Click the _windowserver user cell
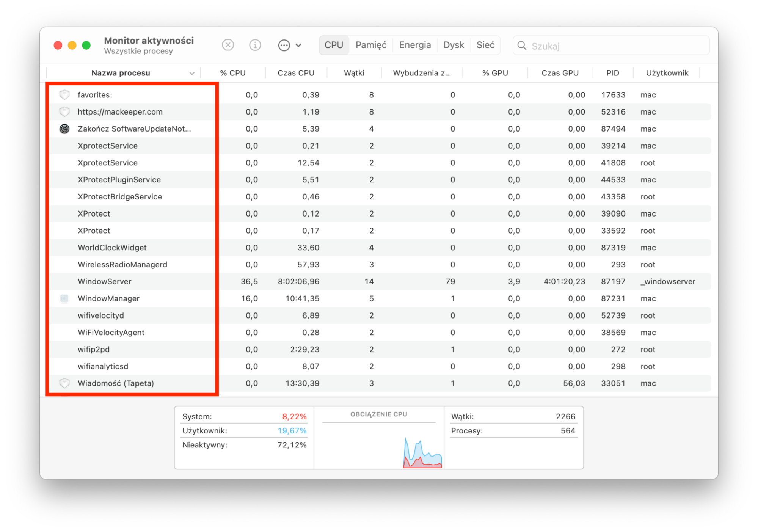Image resolution: width=758 pixels, height=532 pixels. (668, 282)
